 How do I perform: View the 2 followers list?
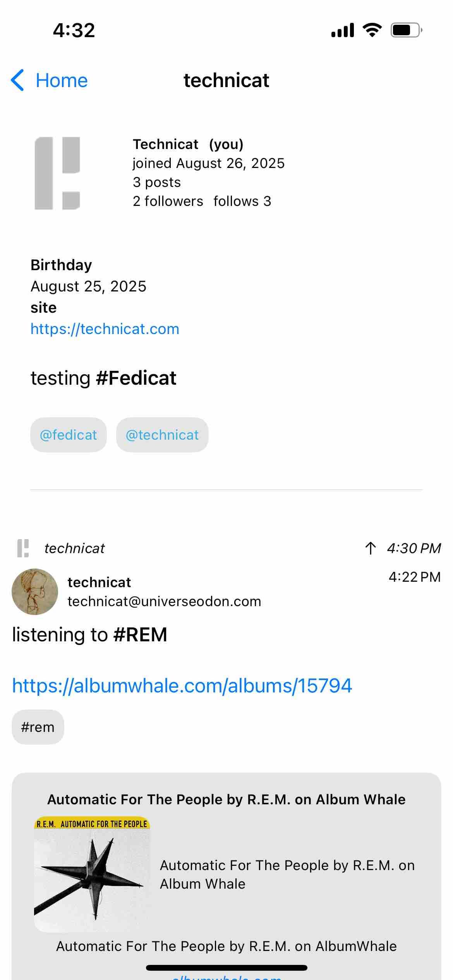click(168, 201)
